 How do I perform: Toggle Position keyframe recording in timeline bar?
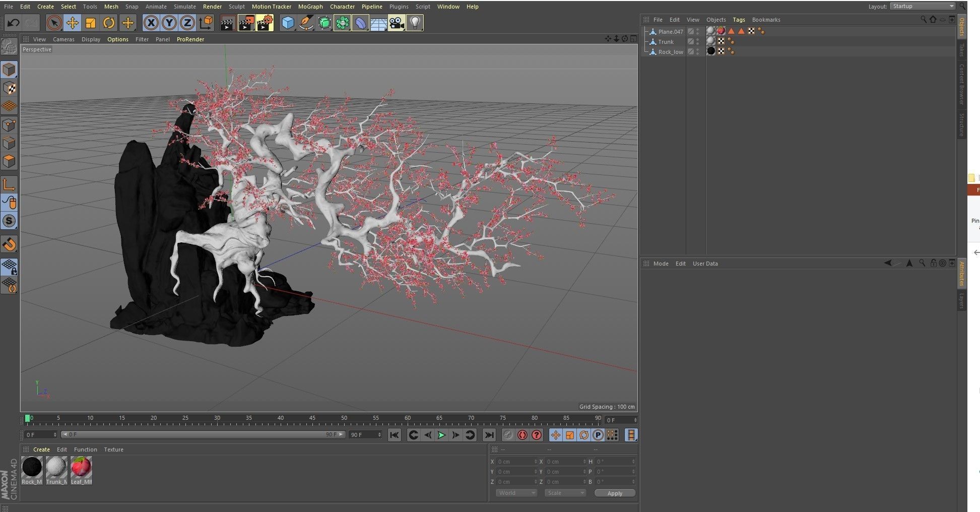[x=555, y=435]
